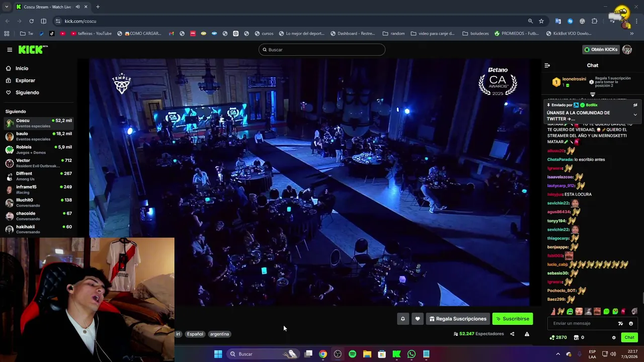
Task: Toggle browser side panel icon
Action: click(44, 21)
